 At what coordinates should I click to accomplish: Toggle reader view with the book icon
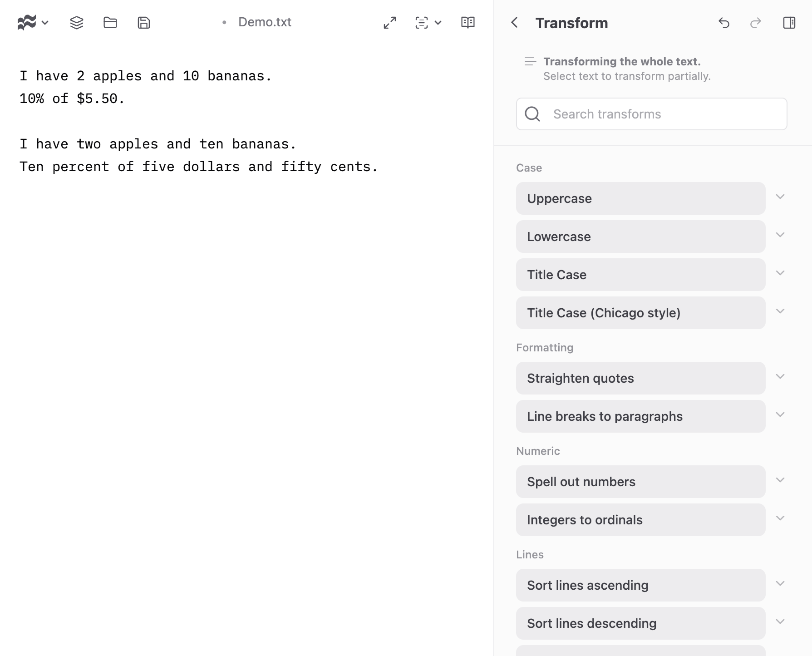(x=468, y=22)
